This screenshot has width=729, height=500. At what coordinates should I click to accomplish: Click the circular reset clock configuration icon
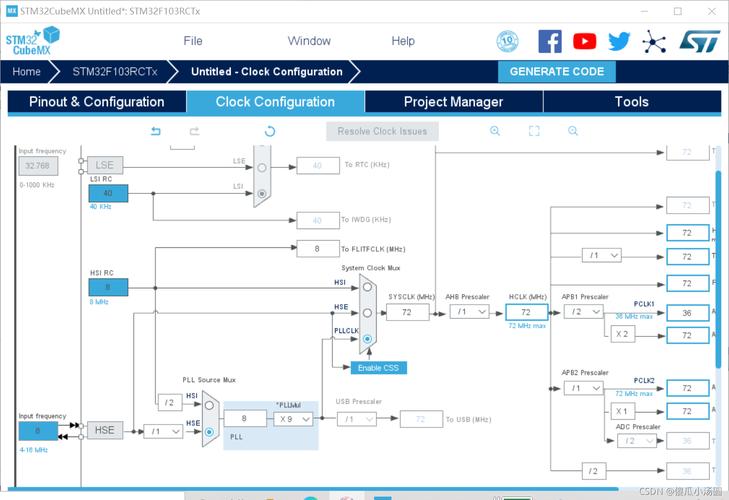tap(270, 132)
